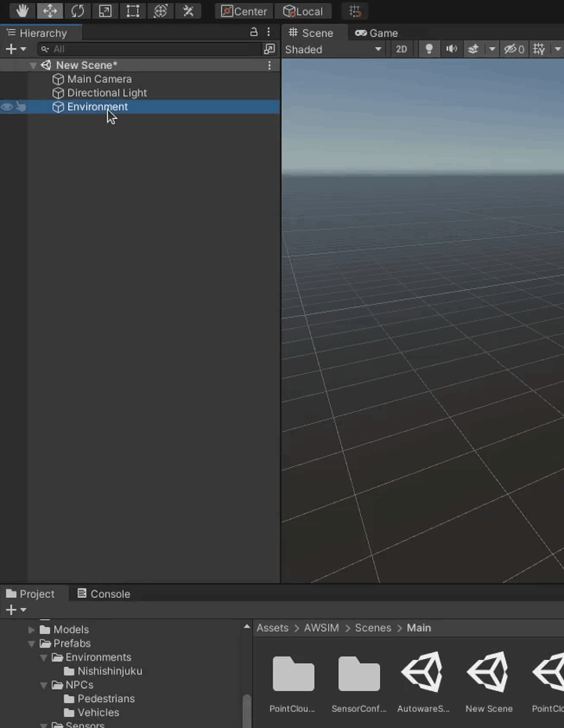Select the Rotate tool
This screenshot has height=728, width=564.
coord(78,11)
